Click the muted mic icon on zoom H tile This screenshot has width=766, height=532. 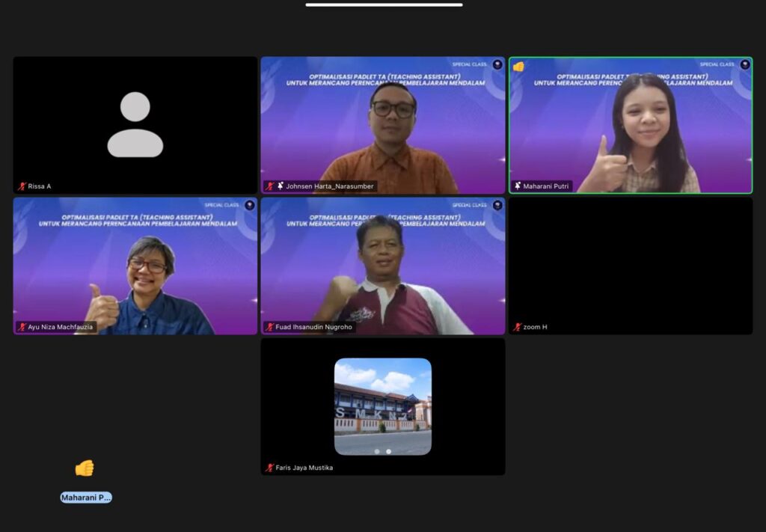point(517,327)
